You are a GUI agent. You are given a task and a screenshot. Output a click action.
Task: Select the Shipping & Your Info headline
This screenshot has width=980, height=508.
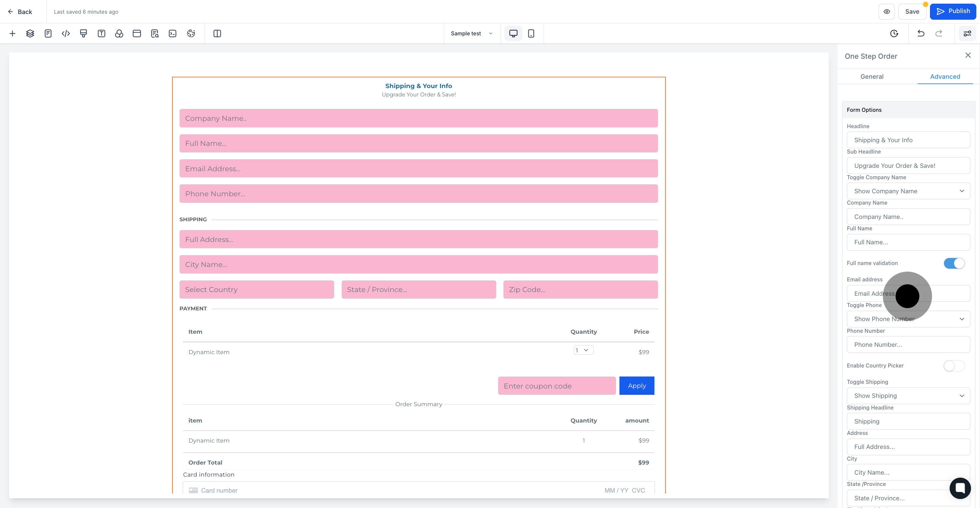[419, 86]
